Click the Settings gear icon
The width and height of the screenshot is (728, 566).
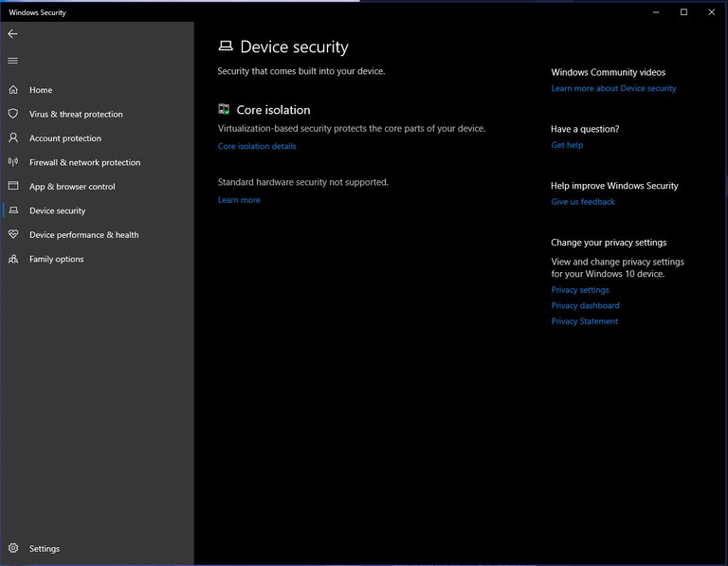point(13,548)
